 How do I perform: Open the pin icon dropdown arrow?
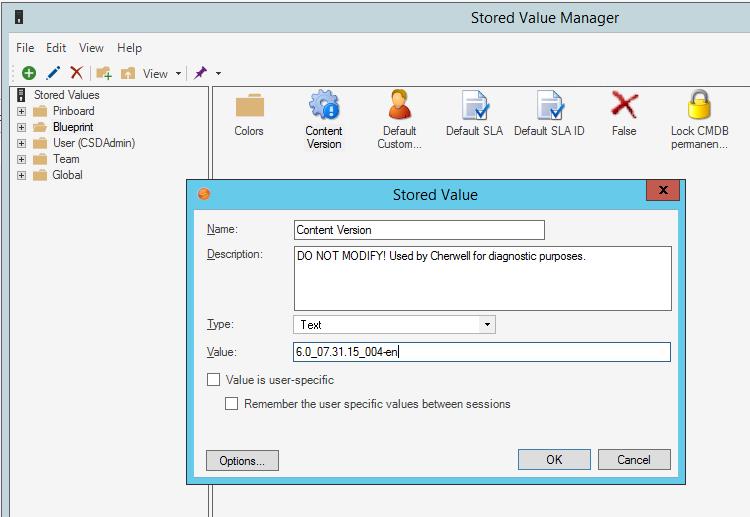tap(218, 74)
